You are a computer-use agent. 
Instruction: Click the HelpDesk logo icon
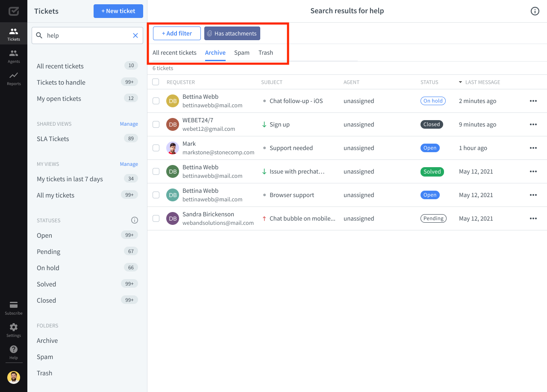pyautogui.click(x=14, y=11)
